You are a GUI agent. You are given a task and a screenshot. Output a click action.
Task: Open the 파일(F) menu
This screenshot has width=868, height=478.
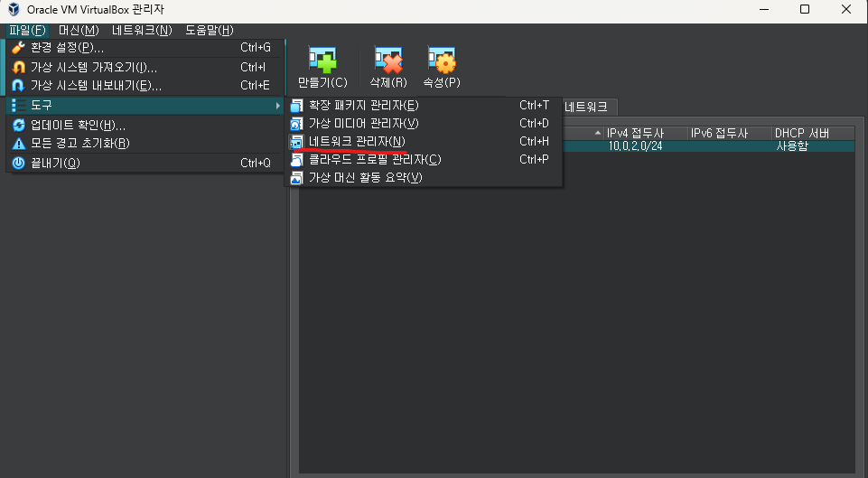pyautogui.click(x=27, y=30)
